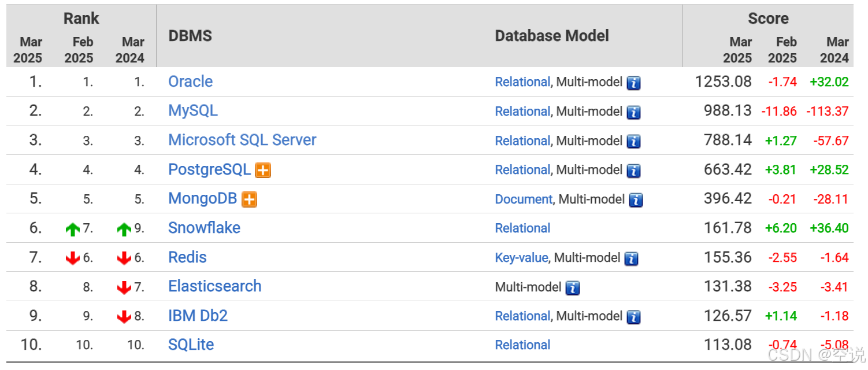Screen dimensions: 868x370
Task: Click the info icon in PostgreSQL's row
Action: (633, 171)
